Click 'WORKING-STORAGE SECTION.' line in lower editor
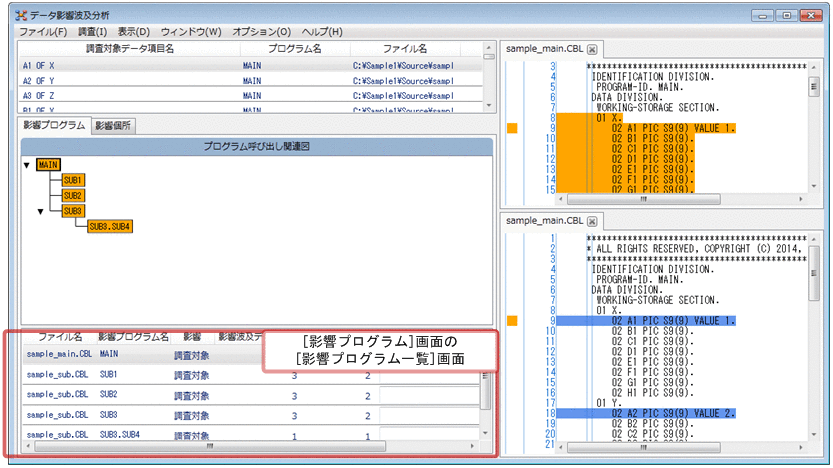The height and width of the screenshot is (468, 833). [x=658, y=301]
